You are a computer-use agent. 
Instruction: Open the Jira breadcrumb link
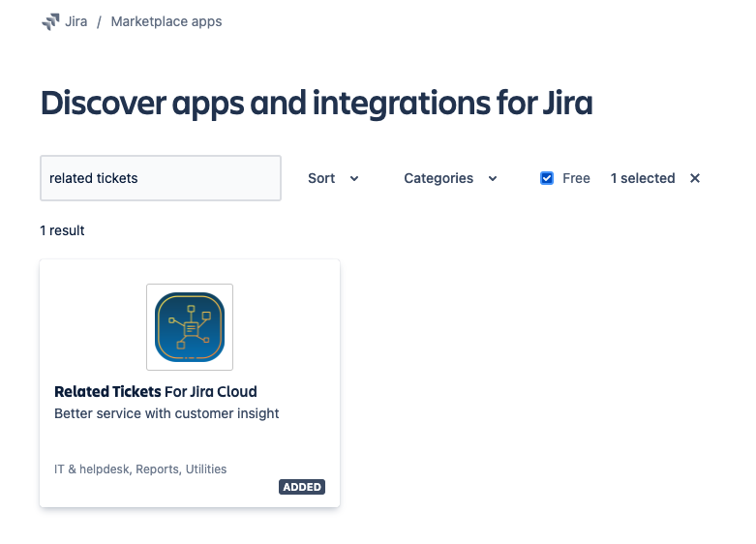coord(76,21)
